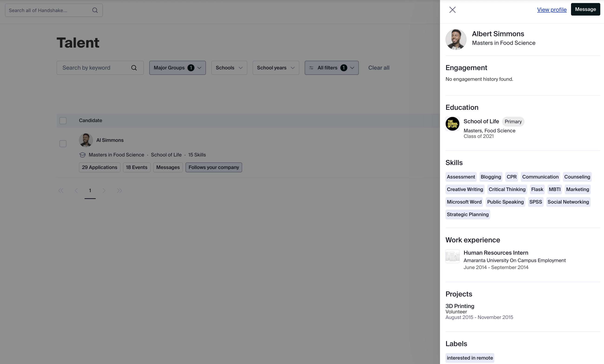Image resolution: width=604 pixels, height=364 pixels.
Task: Click Amaranta University On Campus Employment text
Action: [x=515, y=260]
